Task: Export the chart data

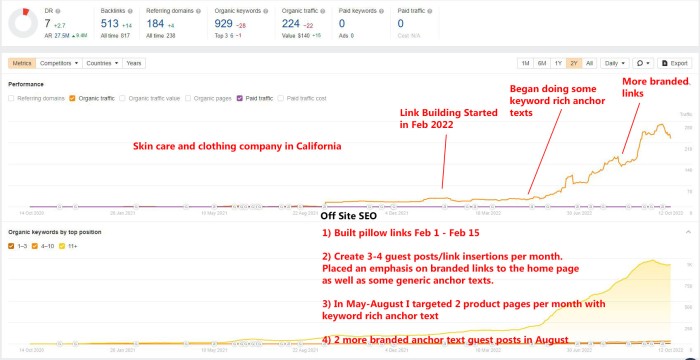Action: tap(675, 63)
